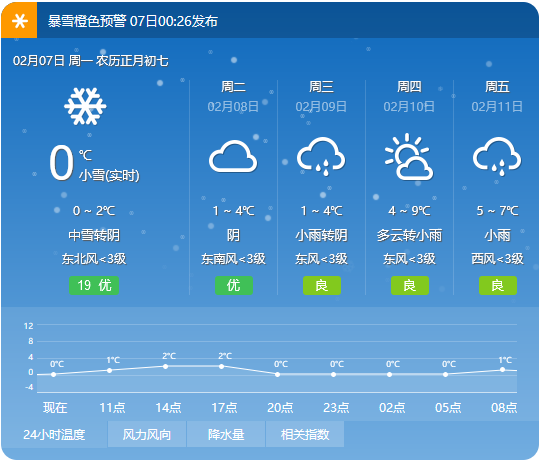Image resolution: width=541 pixels, height=463 pixels.
Task: Click the large snowflake weather icon
Action: (x=85, y=106)
